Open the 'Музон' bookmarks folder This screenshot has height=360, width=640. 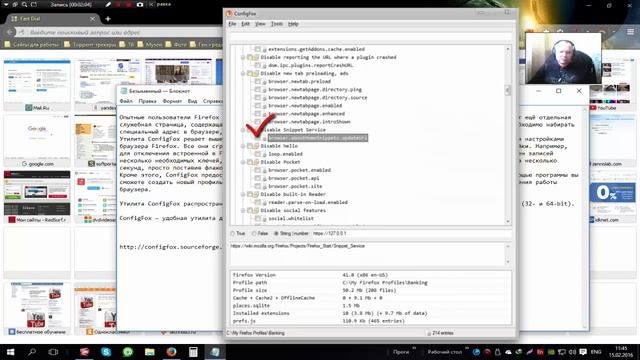click(150, 44)
